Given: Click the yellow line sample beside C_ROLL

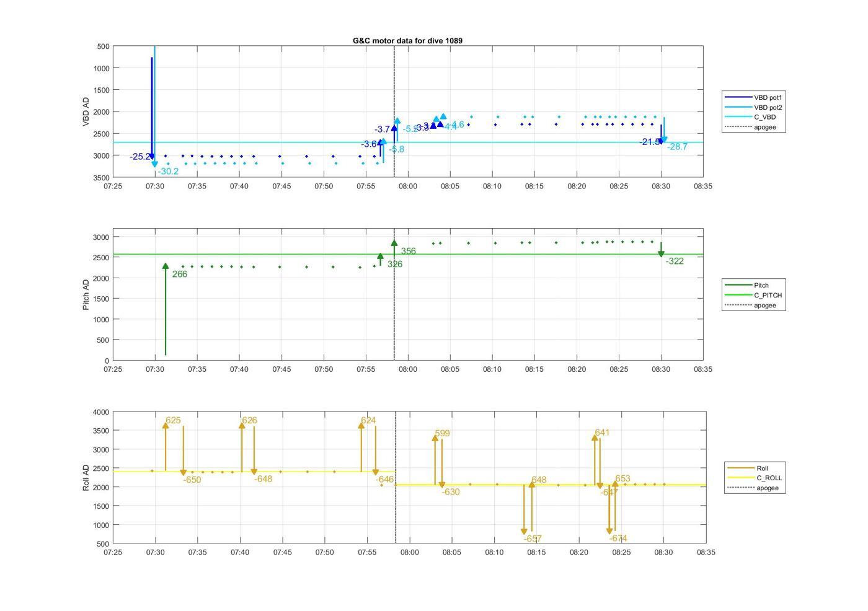Looking at the screenshot, I should (740, 478).
